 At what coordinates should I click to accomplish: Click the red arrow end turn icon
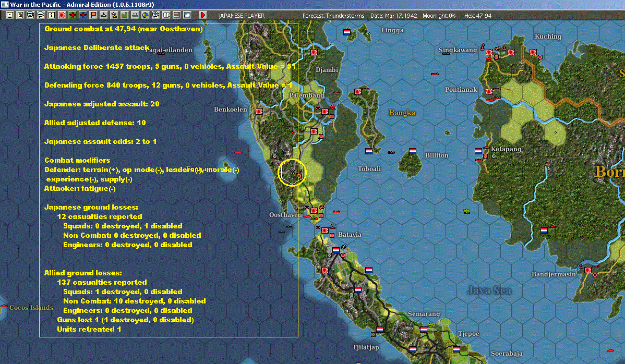coord(203,15)
